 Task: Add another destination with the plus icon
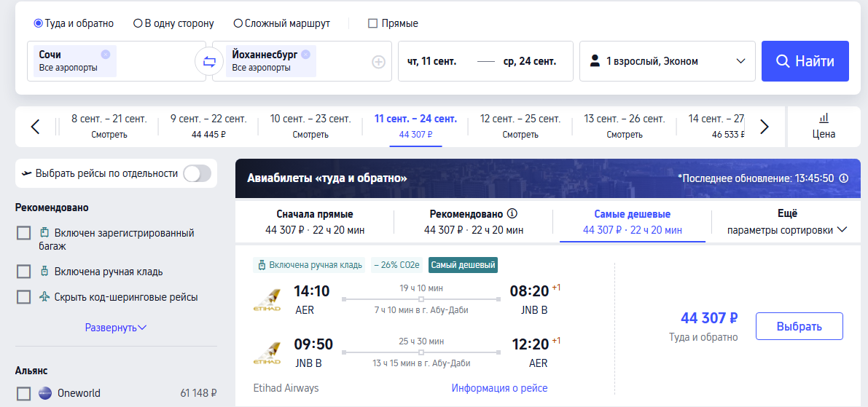[378, 62]
